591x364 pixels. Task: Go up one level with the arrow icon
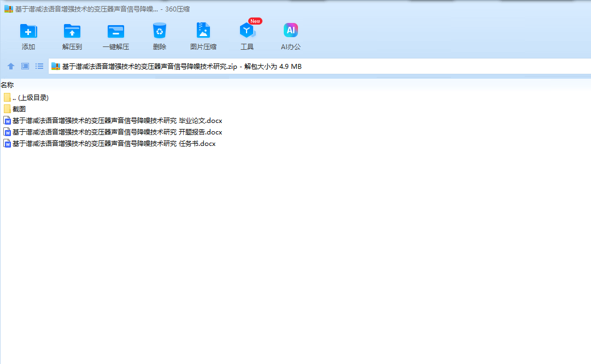point(11,66)
